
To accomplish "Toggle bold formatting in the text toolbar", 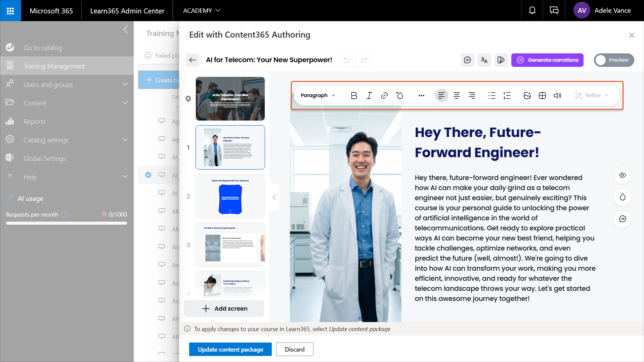I will [354, 96].
